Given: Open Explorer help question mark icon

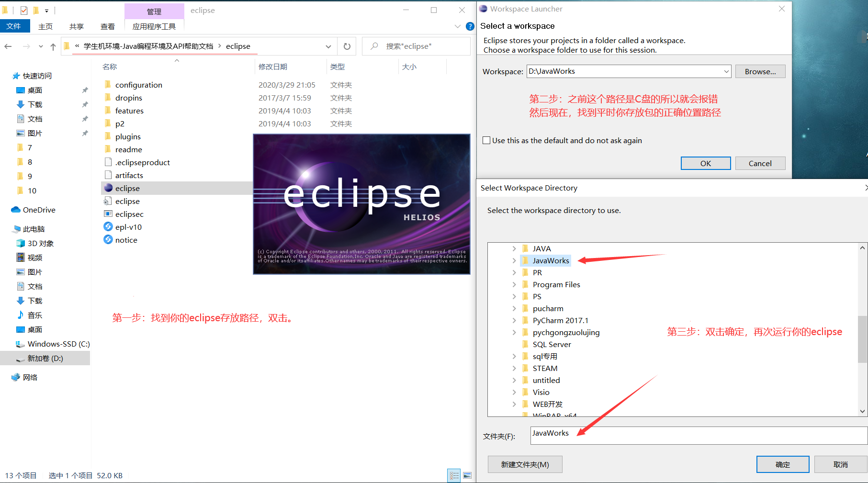Looking at the screenshot, I should coord(470,26).
